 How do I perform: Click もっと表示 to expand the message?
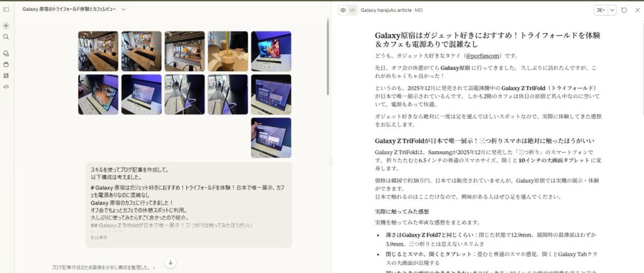[99, 238]
